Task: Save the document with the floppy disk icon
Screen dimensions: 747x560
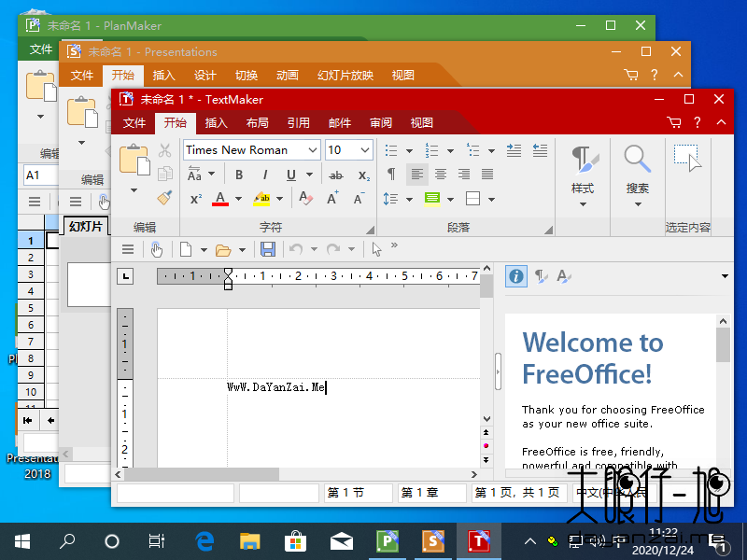Action: (x=268, y=249)
